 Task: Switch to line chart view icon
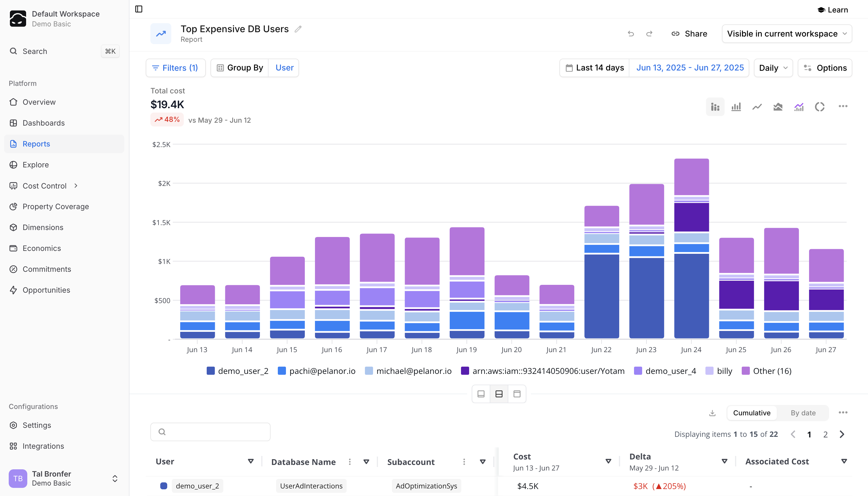pyautogui.click(x=757, y=107)
